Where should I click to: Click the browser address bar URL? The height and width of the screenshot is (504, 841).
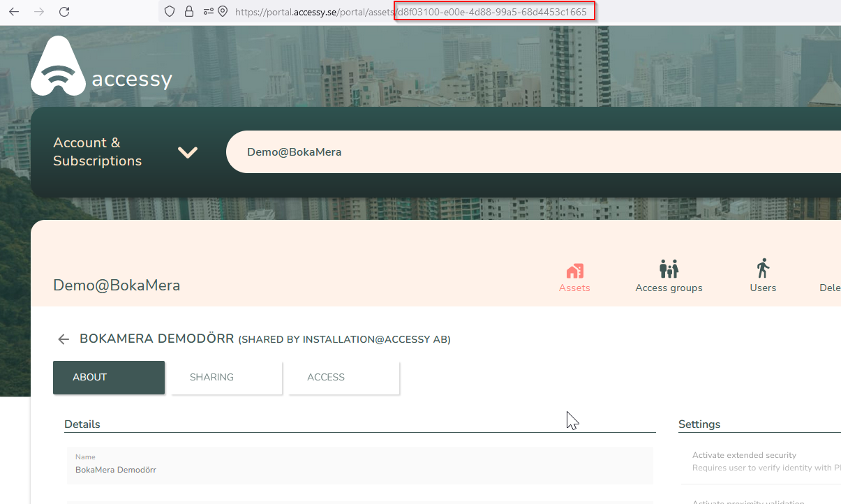(411, 12)
